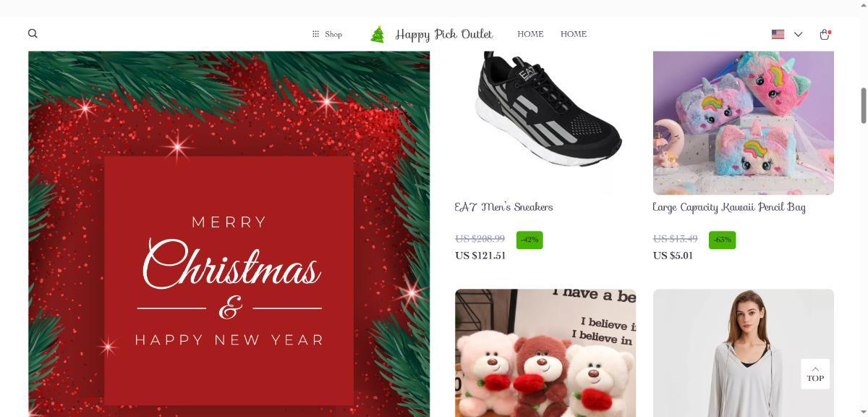Click the teddy bears product image
Viewport: 868px width, 417px height.
tap(545, 353)
